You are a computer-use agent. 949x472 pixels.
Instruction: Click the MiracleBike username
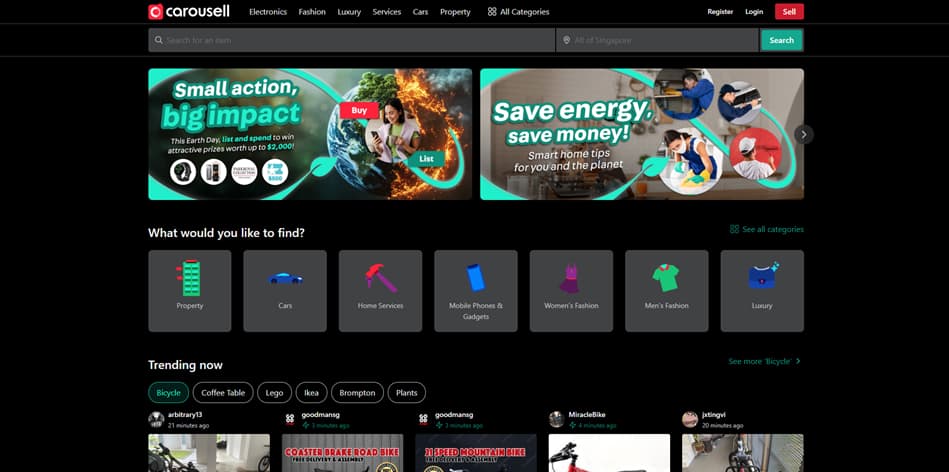pos(586,415)
